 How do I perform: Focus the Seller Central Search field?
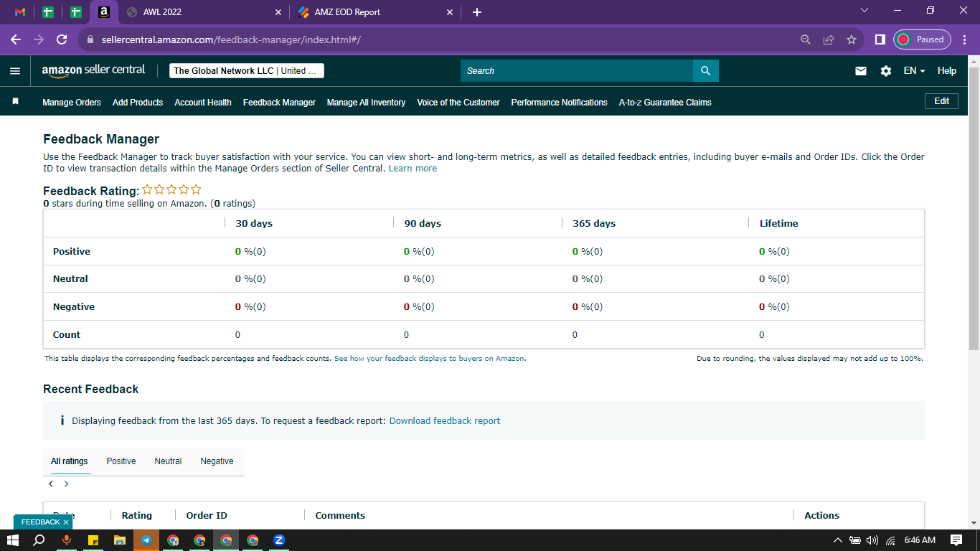577,70
